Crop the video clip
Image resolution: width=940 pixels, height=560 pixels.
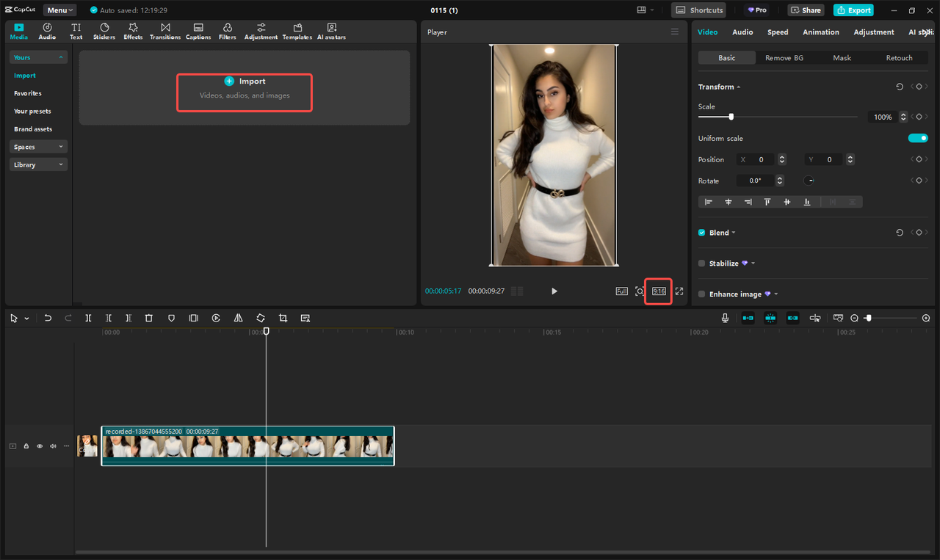click(283, 318)
